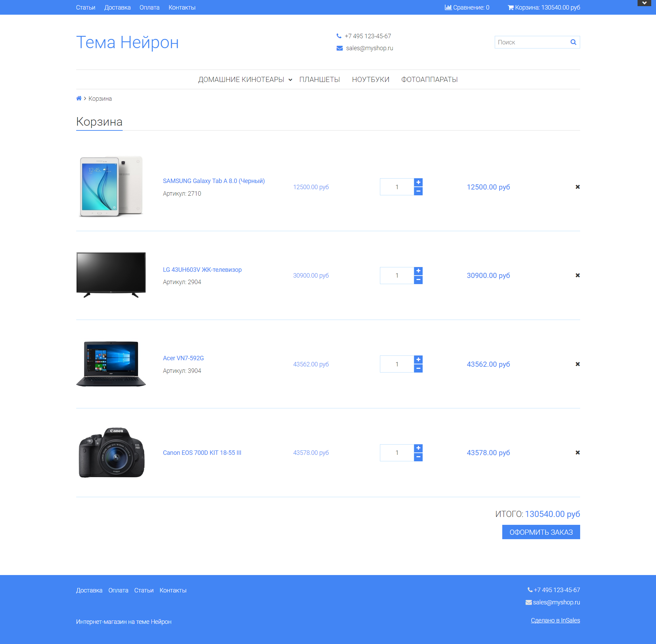
Task: Click the footer phone number
Action: pyautogui.click(x=557, y=590)
